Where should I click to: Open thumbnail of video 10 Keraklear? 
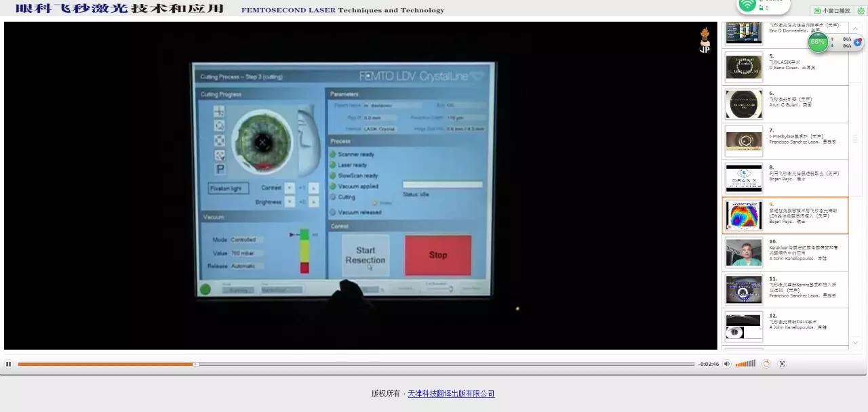tap(744, 252)
